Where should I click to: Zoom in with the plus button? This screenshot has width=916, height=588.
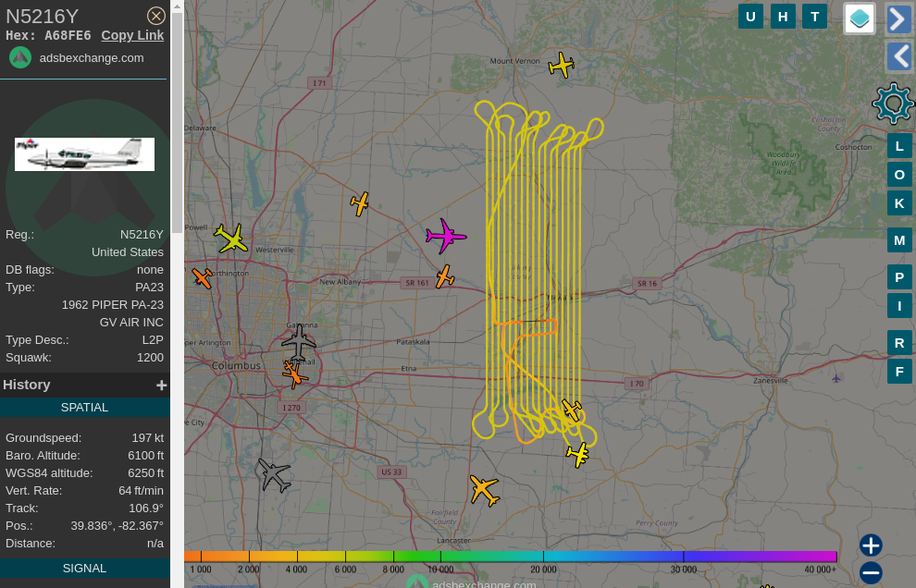coord(871,546)
